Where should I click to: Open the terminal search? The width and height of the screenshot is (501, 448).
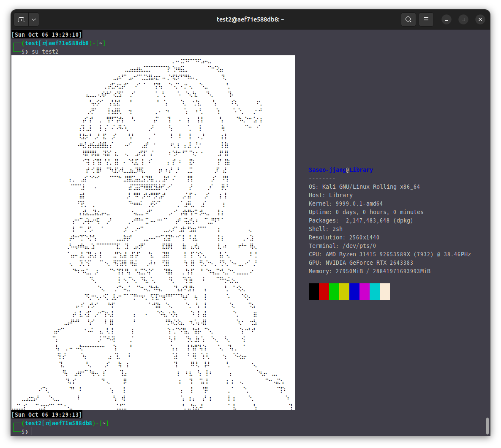pos(408,19)
